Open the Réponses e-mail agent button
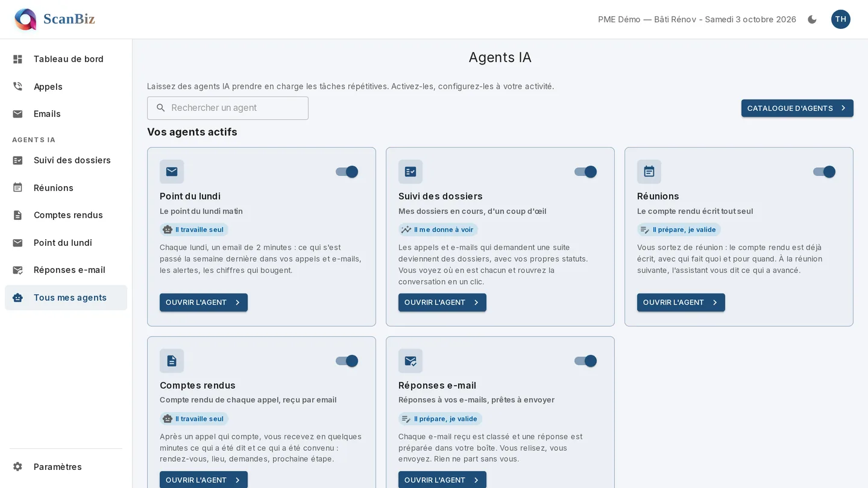This screenshot has width=868, height=488. 442,480
